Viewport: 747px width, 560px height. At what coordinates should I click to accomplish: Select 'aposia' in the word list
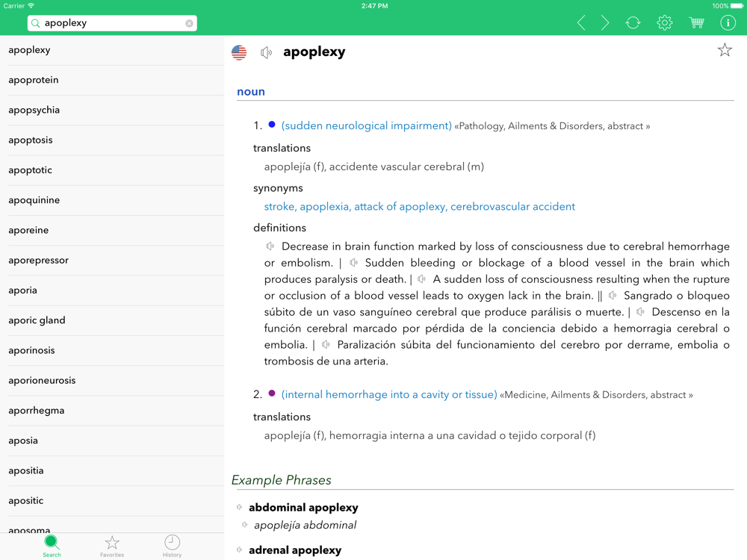tap(112, 440)
